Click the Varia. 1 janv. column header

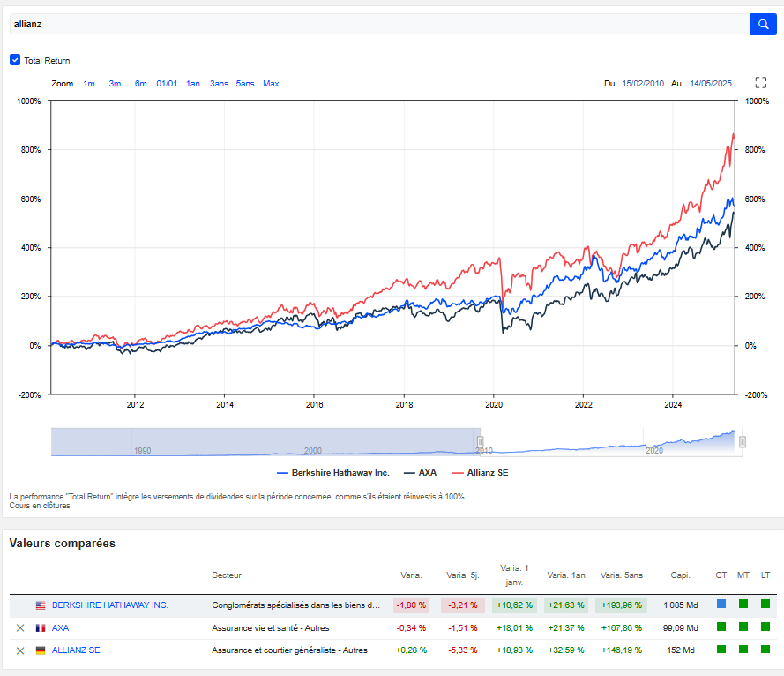tap(514, 575)
